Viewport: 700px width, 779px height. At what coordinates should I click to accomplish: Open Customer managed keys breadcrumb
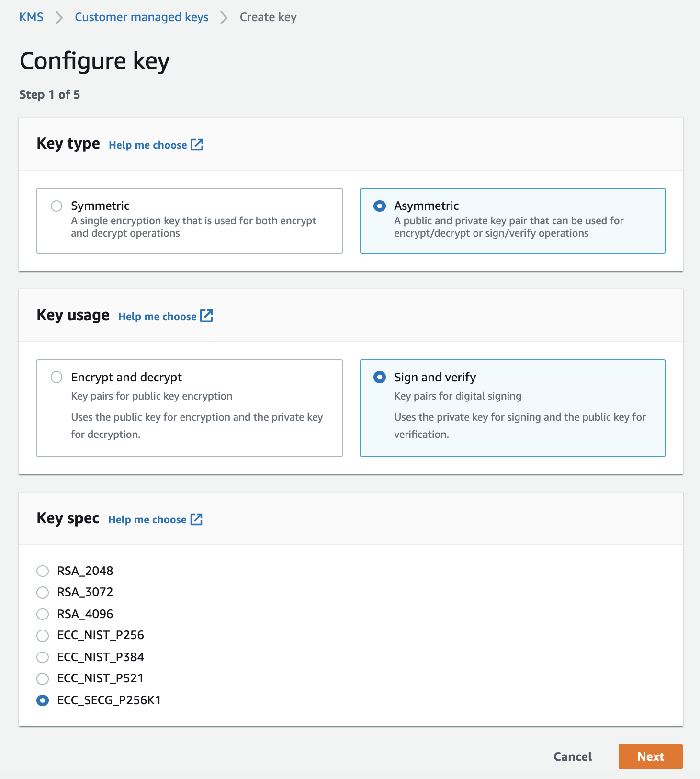pyautogui.click(x=141, y=17)
